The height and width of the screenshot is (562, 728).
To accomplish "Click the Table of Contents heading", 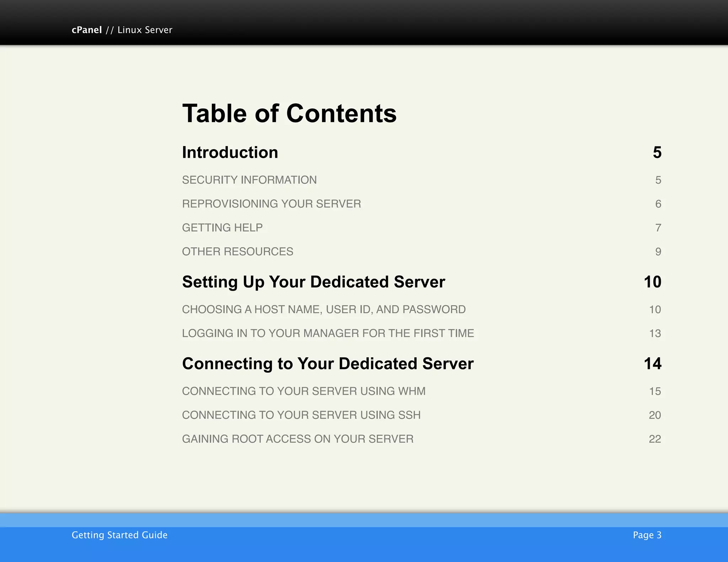I will [x=289, y=113].
